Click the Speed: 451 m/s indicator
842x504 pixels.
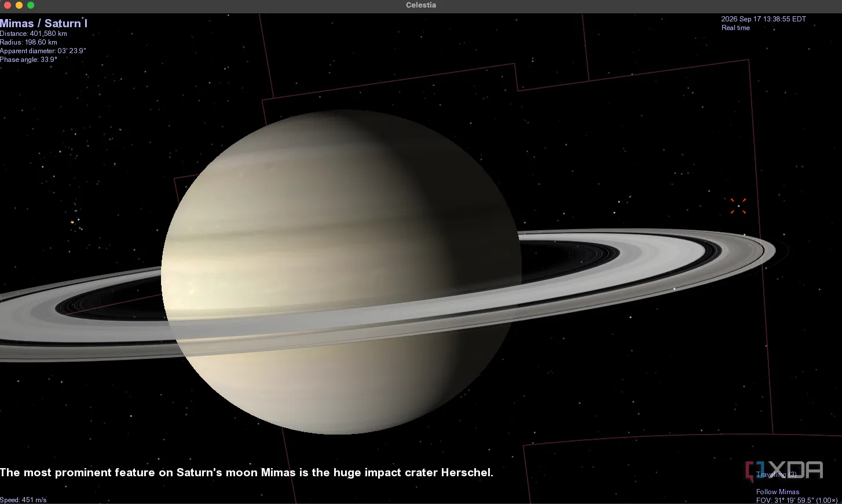(23, 500)
